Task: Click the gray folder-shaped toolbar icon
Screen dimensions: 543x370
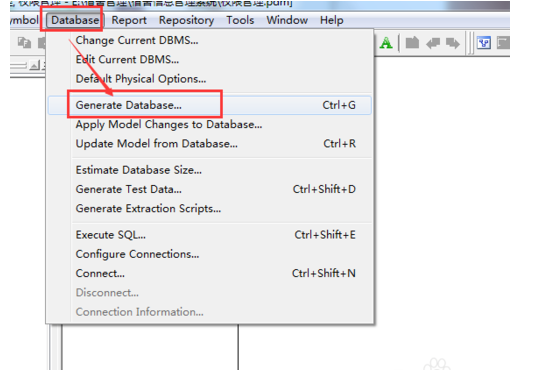Action: [x=412, y=43]
